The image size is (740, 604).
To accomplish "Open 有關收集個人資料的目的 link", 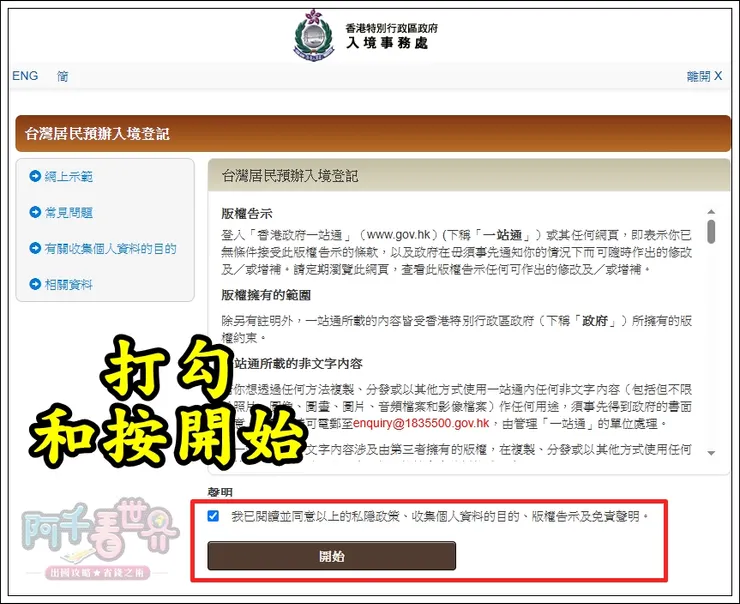I will (110, 249).
